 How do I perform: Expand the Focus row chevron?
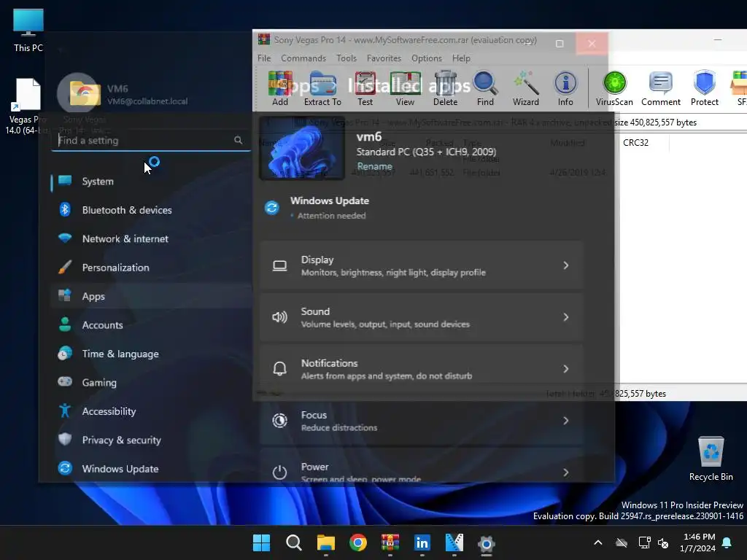(565, 421)
